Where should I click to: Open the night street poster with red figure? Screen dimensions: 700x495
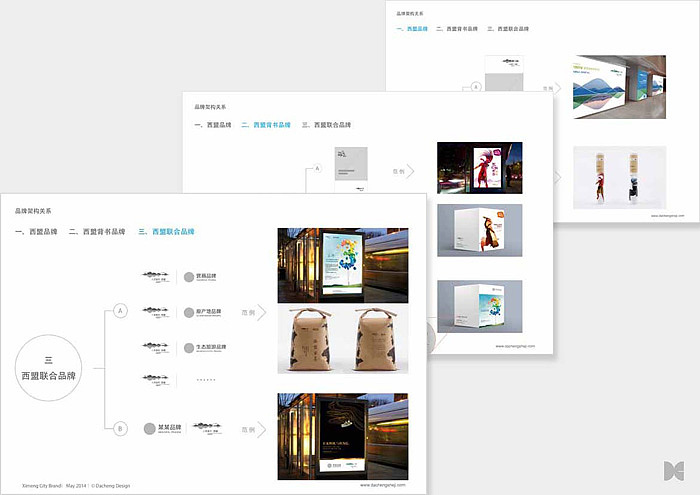coord(479,168)
